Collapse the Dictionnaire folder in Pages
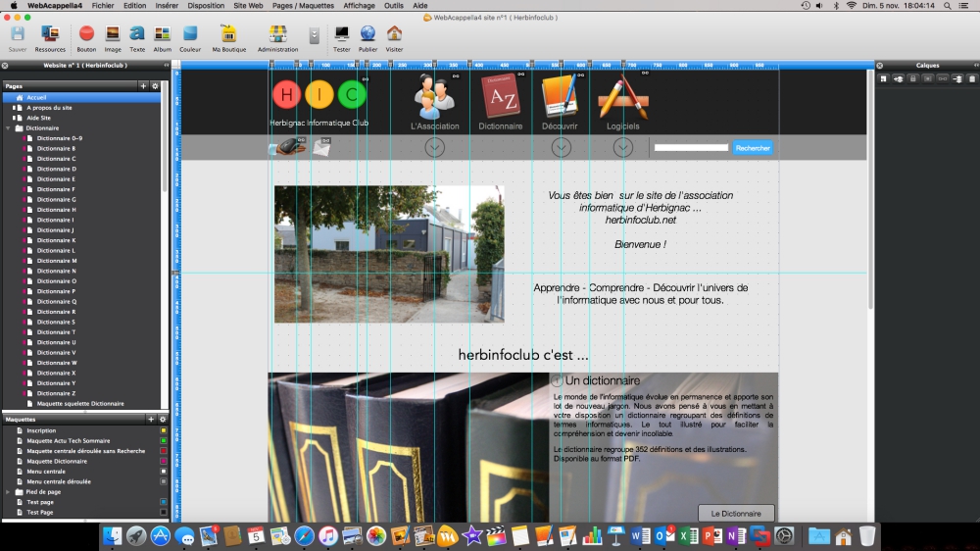 click(x=9, y=128)
